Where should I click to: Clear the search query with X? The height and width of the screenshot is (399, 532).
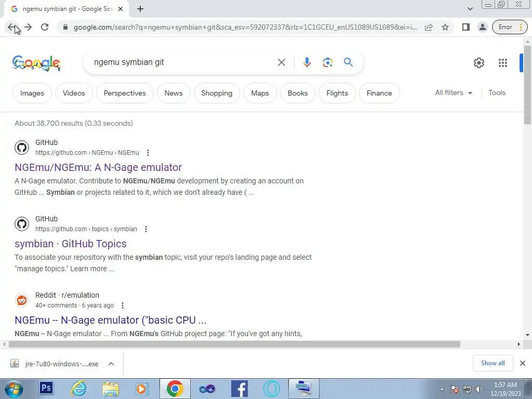click(281, 62)
